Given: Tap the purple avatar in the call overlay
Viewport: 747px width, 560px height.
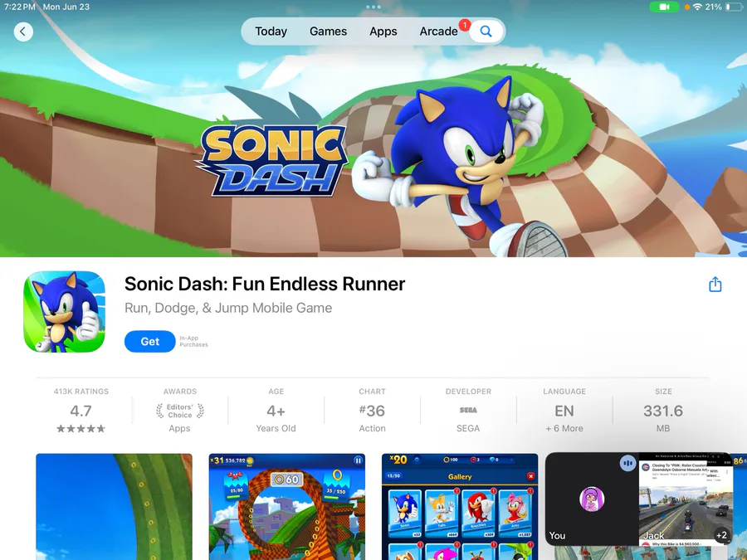Looking at the screenshot, I should 592,499.
